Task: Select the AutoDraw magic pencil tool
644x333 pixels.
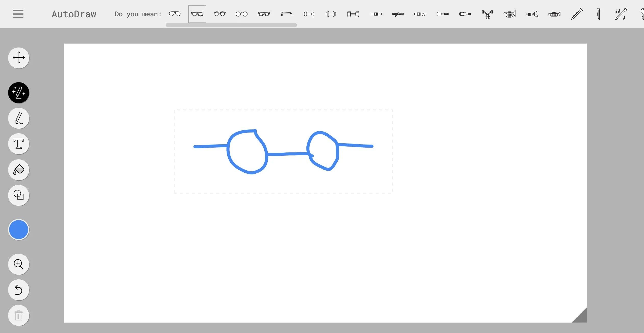Action: [x=19, y=93]
